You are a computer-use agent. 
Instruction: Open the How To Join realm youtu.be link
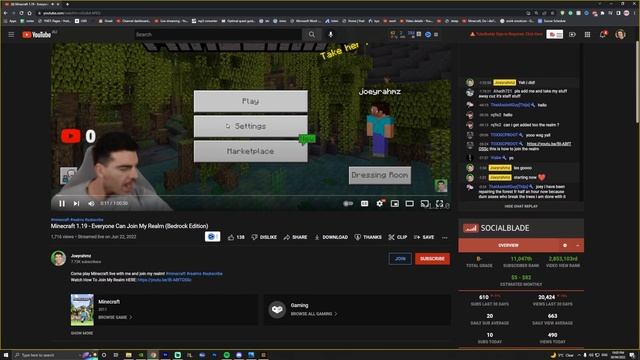(164, 280)
